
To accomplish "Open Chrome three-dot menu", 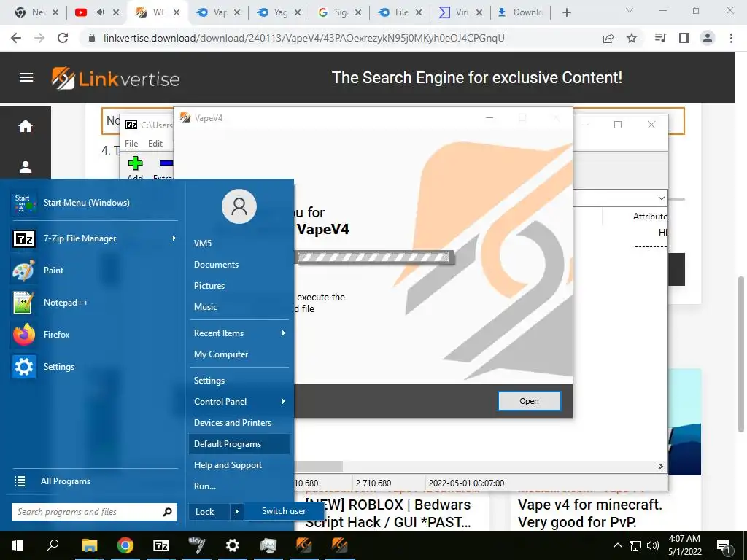I will 731,38.
